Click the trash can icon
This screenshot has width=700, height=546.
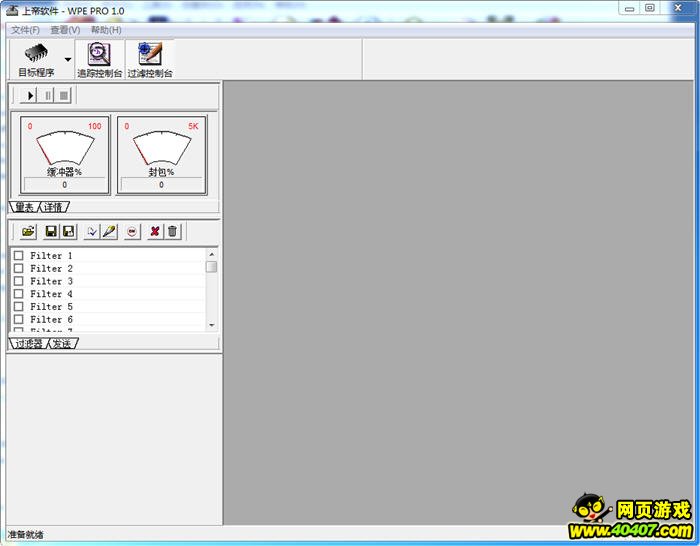point(172,231)
